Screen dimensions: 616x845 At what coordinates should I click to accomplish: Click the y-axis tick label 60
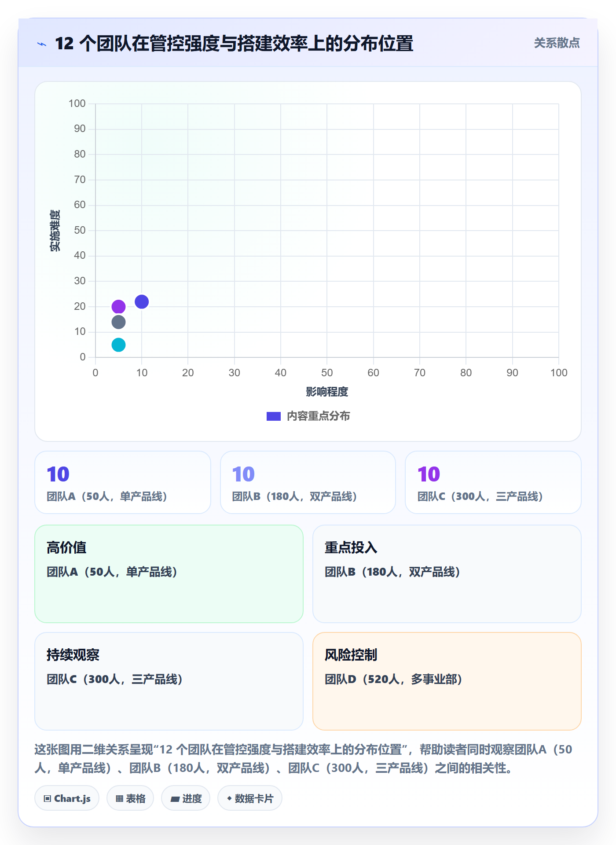80,205
